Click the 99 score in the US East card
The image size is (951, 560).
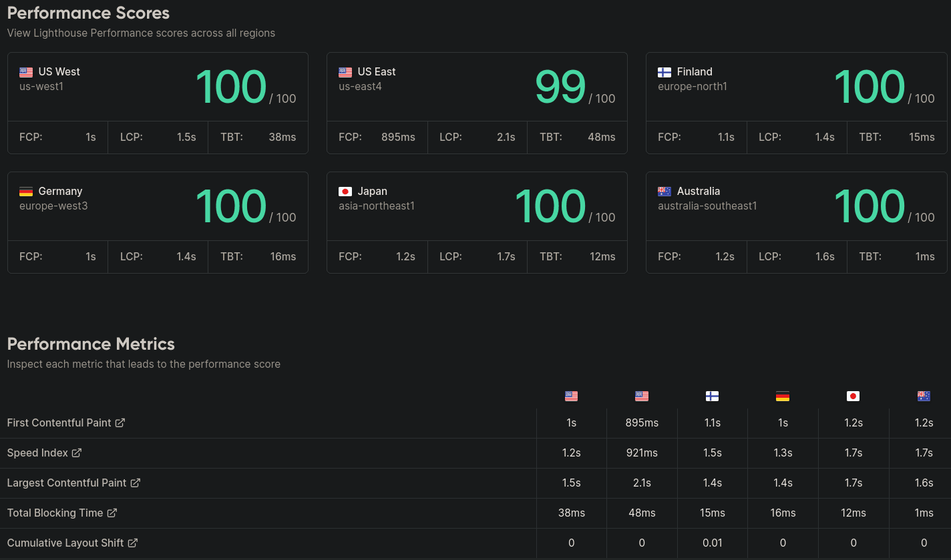pyautogui.click(x=560, y=87)
